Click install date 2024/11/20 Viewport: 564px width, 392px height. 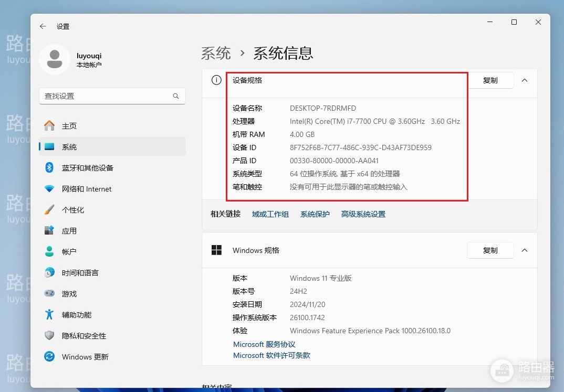coord(307,305)
